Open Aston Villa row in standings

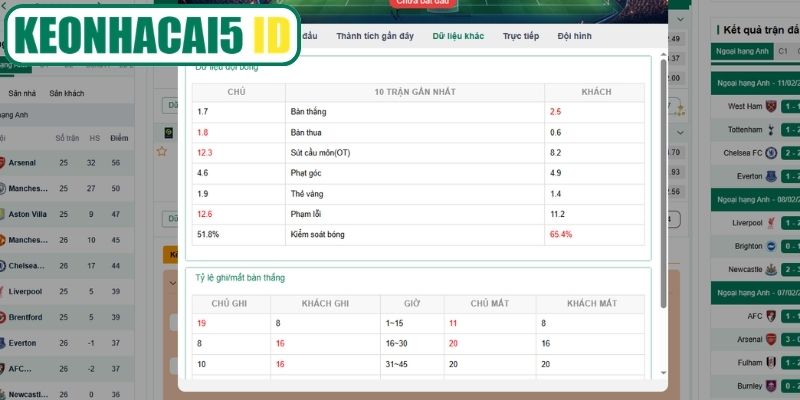tap(67, 214)
